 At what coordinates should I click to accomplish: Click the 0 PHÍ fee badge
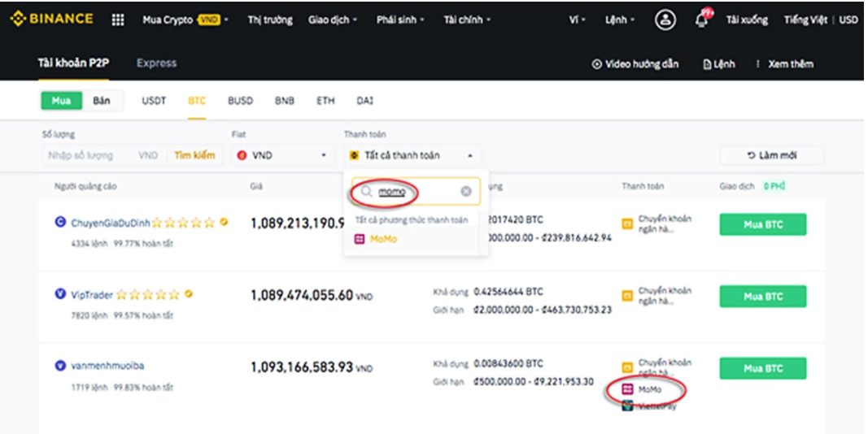(774, 186)
